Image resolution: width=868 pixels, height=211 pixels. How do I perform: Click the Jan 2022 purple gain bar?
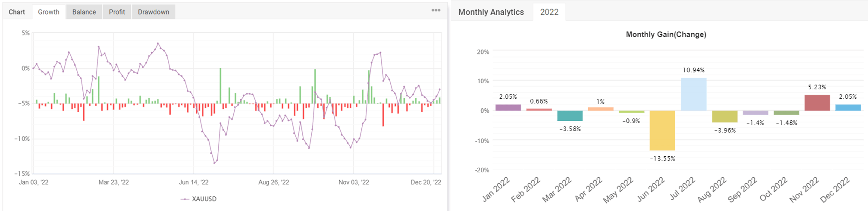pyautogui.click(x=508, y=107)
